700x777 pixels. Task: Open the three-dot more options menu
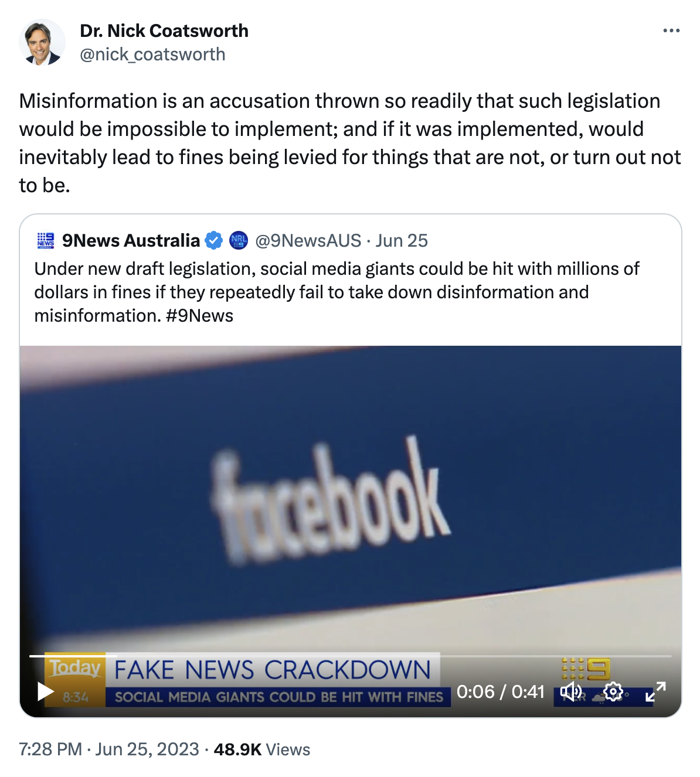point(671,30)
